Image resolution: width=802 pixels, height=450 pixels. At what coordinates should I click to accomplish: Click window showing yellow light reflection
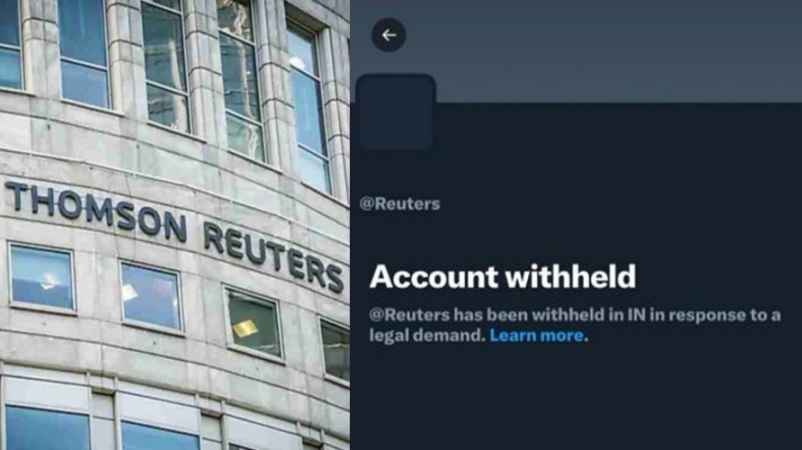point(254,322)
